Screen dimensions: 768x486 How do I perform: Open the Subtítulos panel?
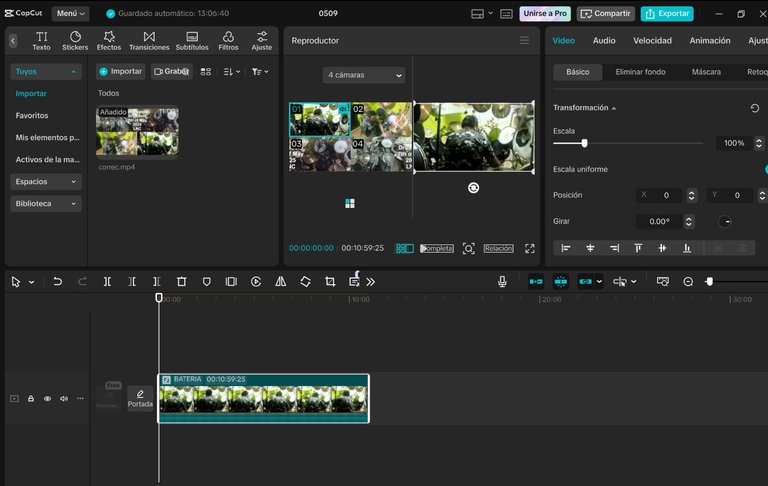pyautogui.click(x=192, y=41)
